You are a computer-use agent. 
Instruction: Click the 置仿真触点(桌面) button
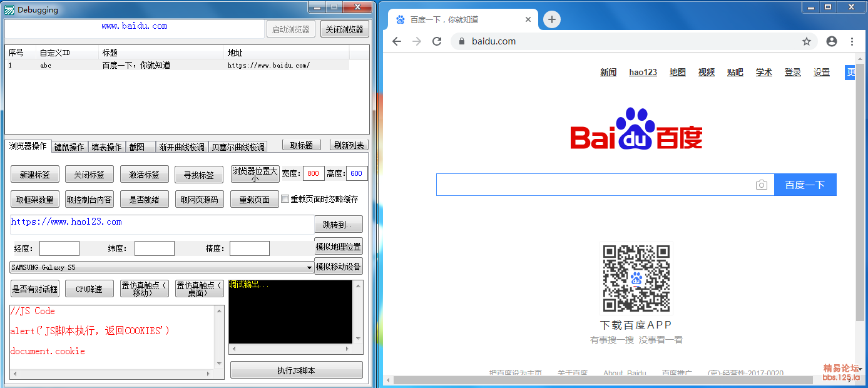tap(199, 288)
